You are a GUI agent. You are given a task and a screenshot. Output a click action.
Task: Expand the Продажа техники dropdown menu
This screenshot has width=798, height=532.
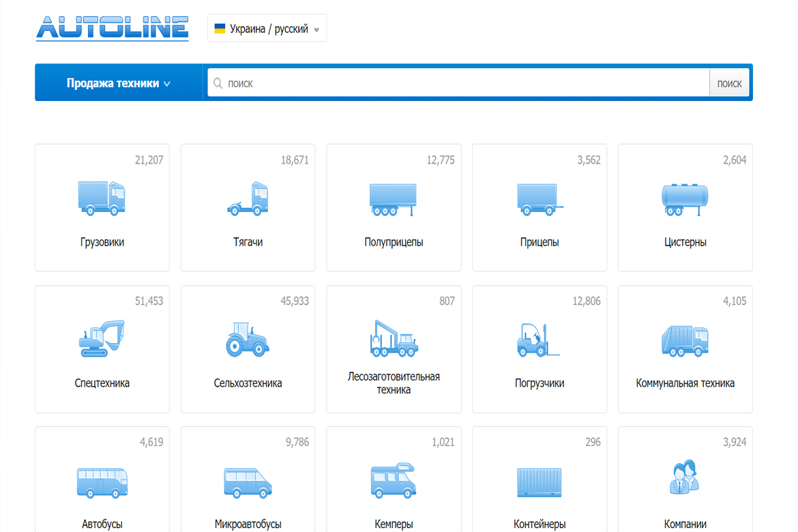118,83
